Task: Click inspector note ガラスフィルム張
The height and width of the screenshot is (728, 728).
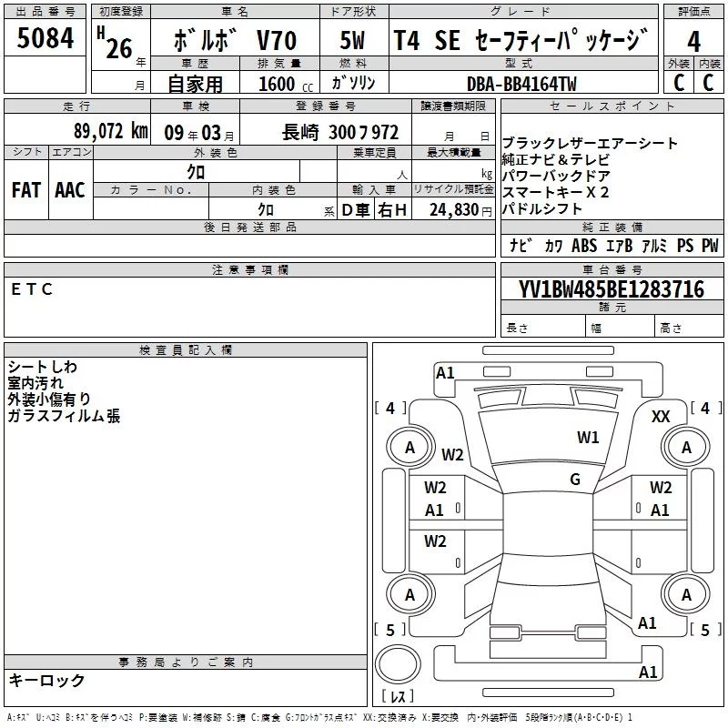Action: coord(64,416)
